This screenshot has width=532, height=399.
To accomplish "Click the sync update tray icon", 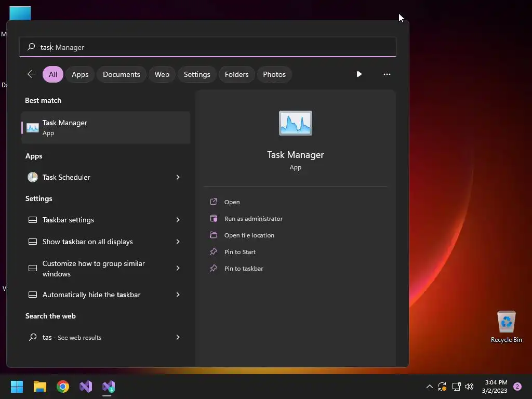I will click(x=442, y=387).
